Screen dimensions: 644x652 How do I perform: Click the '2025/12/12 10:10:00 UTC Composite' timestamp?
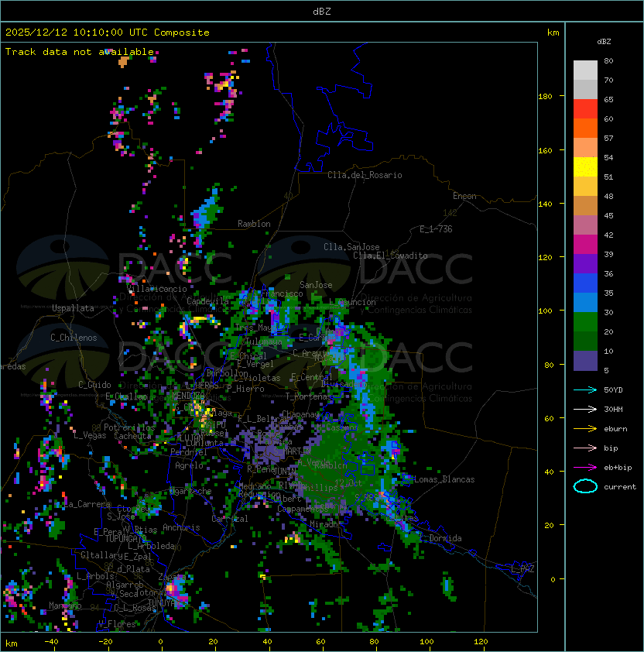point(108,33)
